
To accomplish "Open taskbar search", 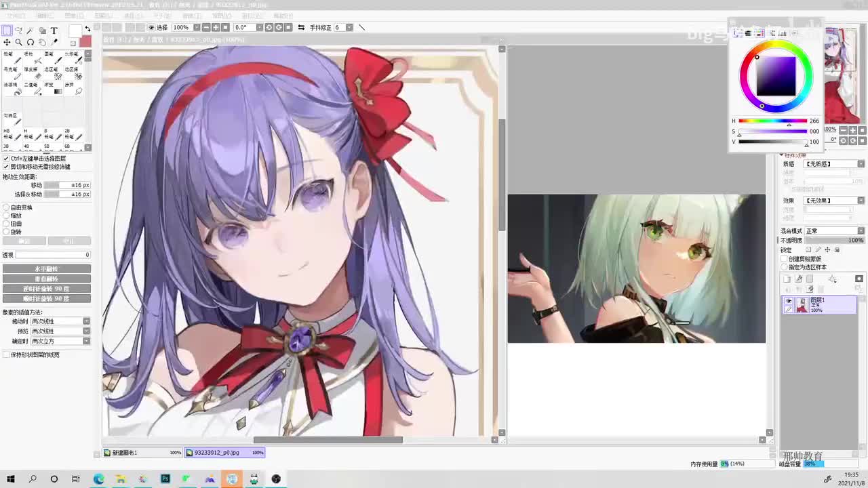I will point(33,479).
